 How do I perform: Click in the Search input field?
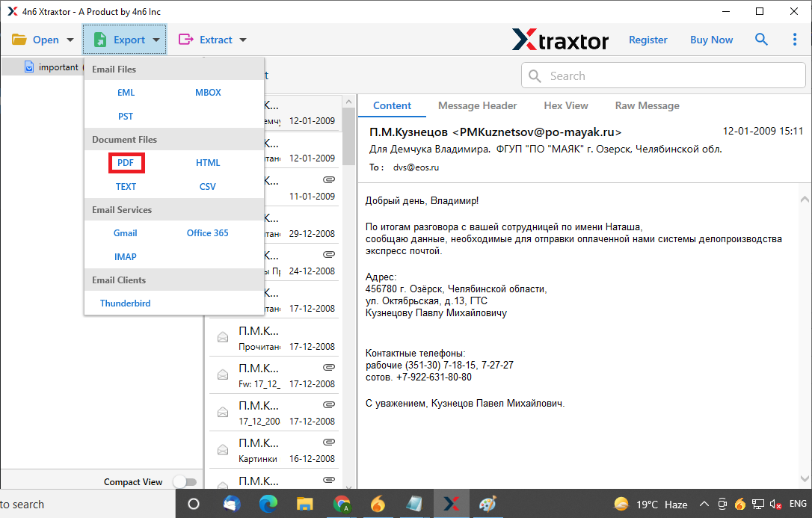[664, 76]
